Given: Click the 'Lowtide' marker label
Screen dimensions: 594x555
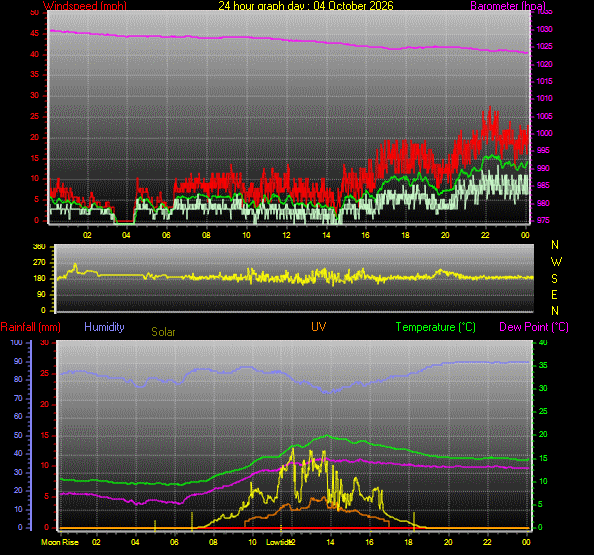Looking at the screenshot, I should (278, 542).
